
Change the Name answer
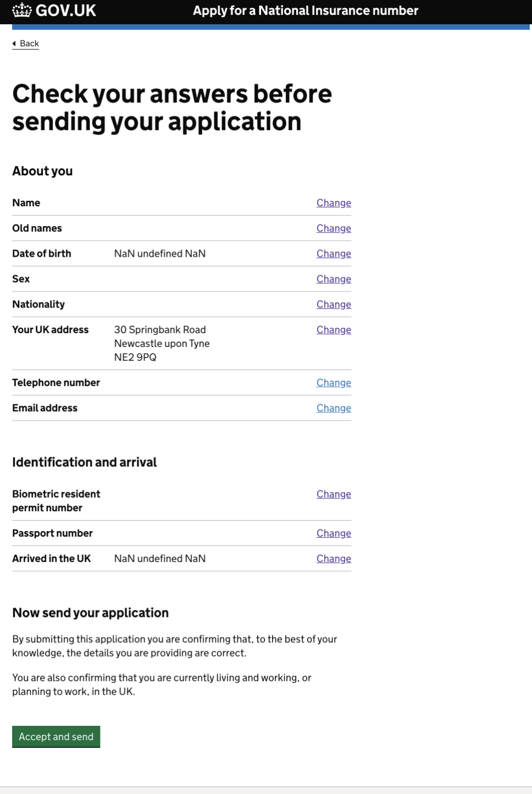click(x=334, y=202)
